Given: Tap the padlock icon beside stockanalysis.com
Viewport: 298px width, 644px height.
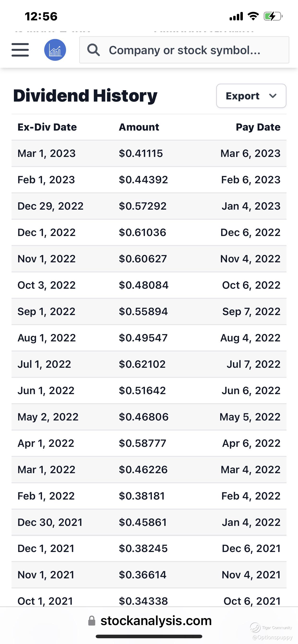Looking at the screenshot, I should [92, 621].
